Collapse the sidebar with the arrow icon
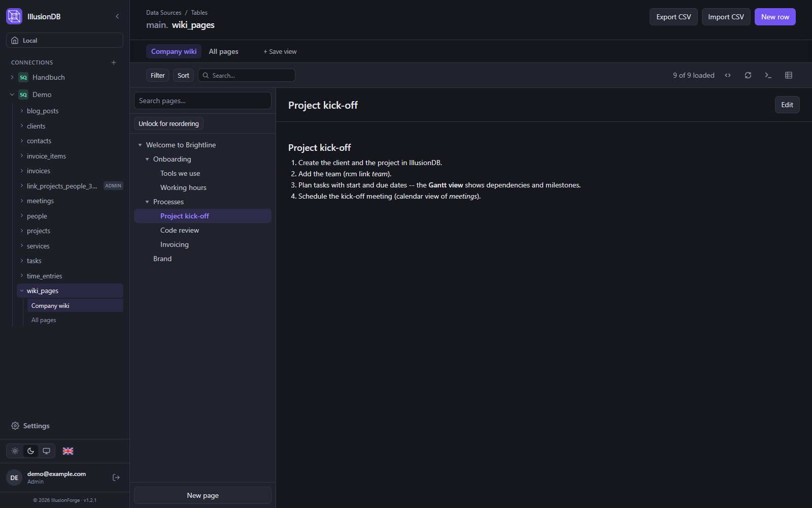Viewport: 812px width, 508px height. coord(117,16)
